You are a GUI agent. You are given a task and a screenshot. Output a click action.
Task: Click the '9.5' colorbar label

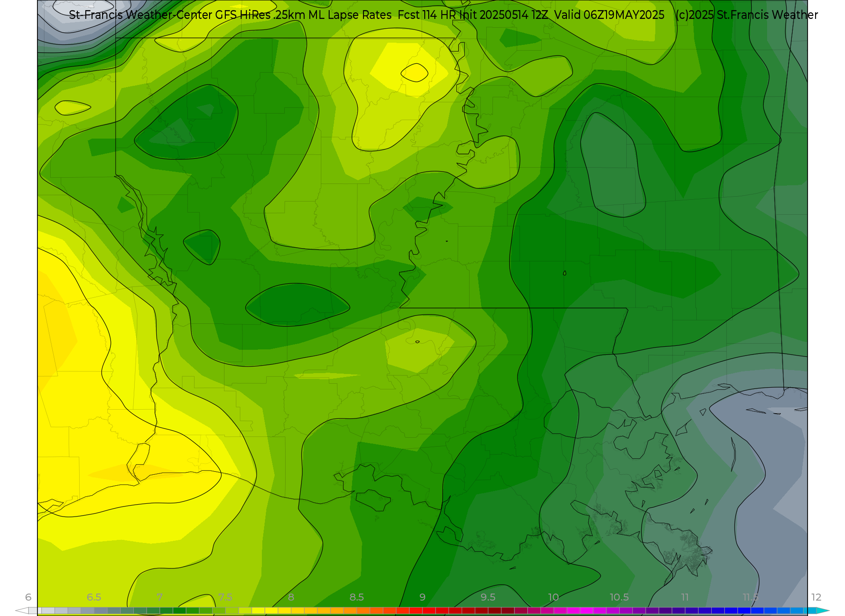[488, 597]
